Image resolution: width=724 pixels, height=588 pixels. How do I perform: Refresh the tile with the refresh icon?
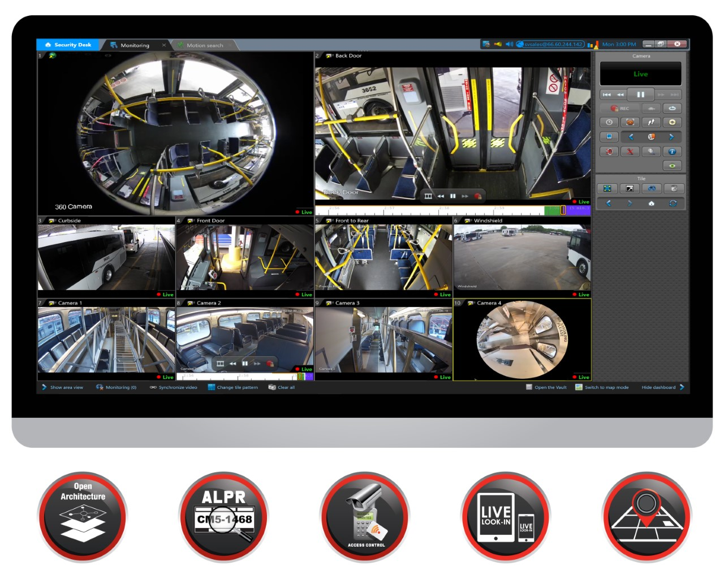pyautogui.click(x=673, y=204)
